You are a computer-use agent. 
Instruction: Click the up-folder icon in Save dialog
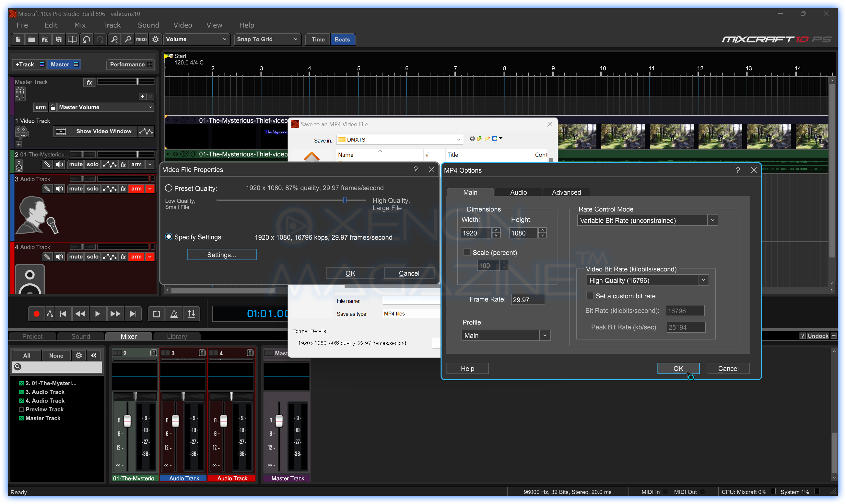[479, 138]
